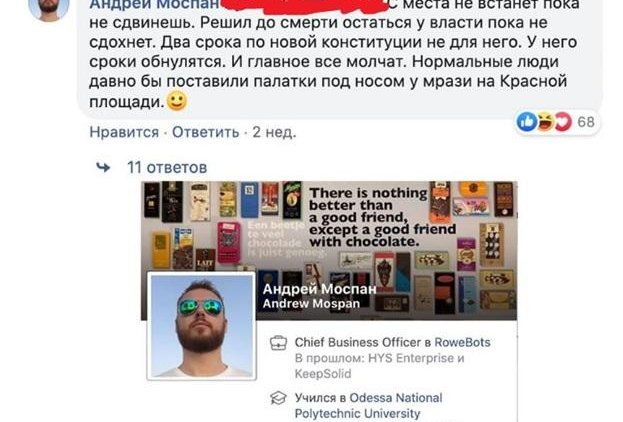623x422 pixels.
Task: Open commenter avatar beside the comment
Action: [49, 7]
